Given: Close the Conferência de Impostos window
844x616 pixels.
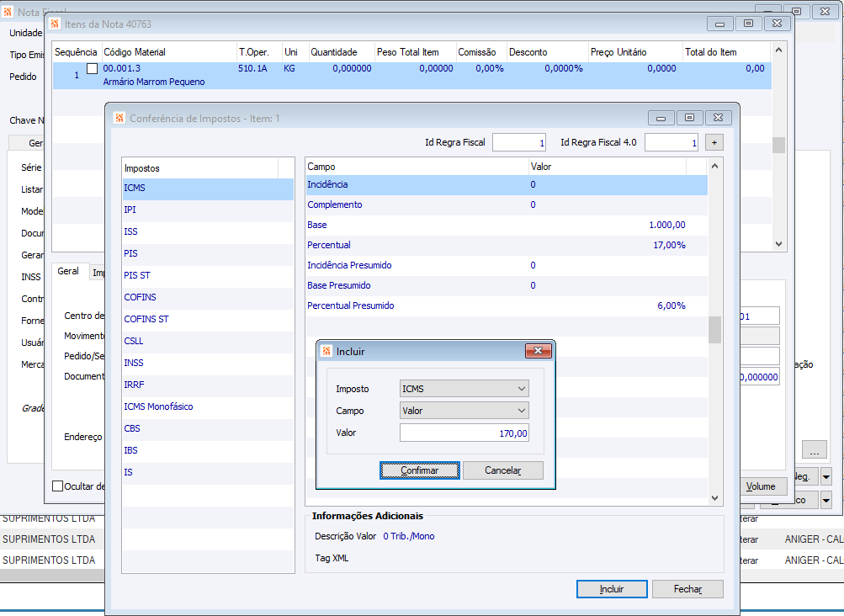Looking at the screenshot, I should (718, 117).
